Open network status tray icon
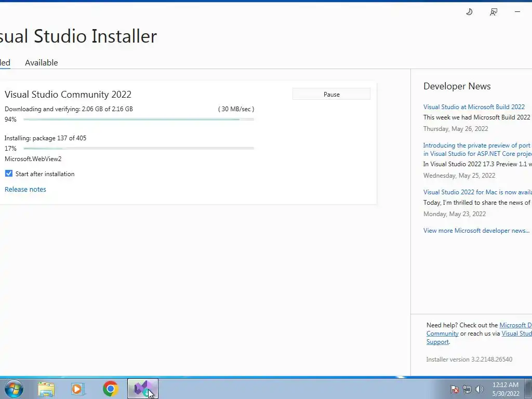532x399 pixels. (467, 389)
